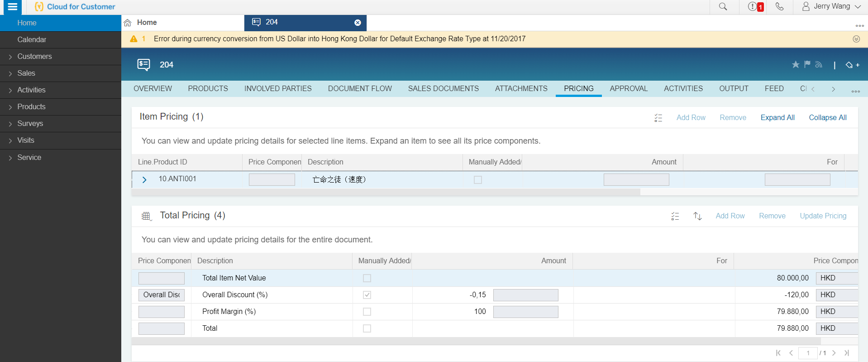The height and width of the screenshot is (362, 868).
Task: Open the notifications alert icon
Action: (x=755, y=7)
